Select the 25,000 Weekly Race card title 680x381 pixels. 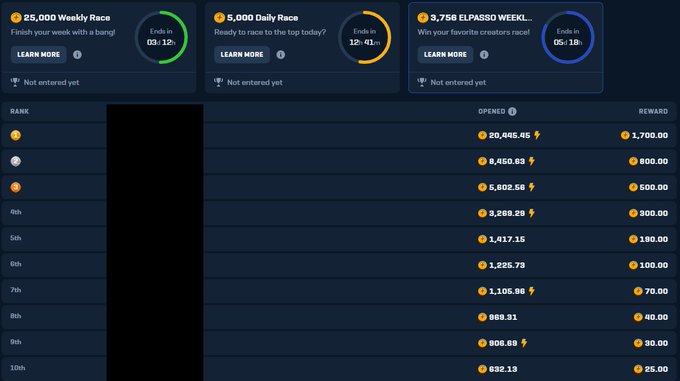pos(67,18)
